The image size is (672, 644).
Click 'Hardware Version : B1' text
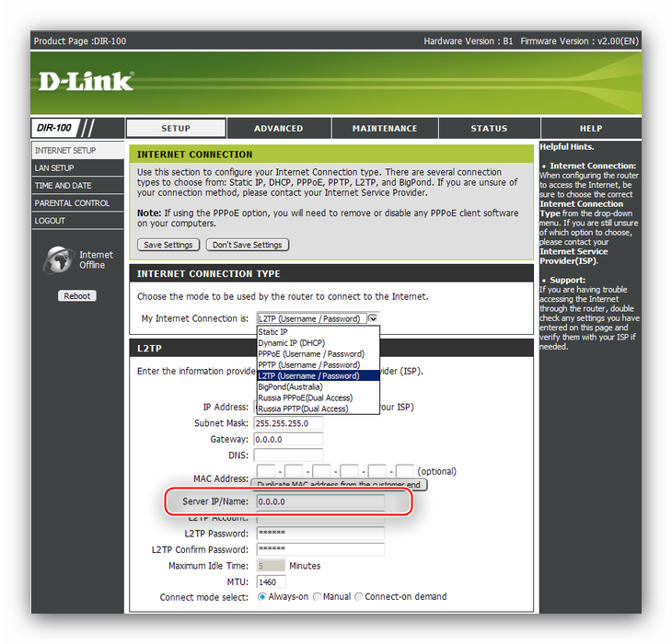click(x=468, y=41)
